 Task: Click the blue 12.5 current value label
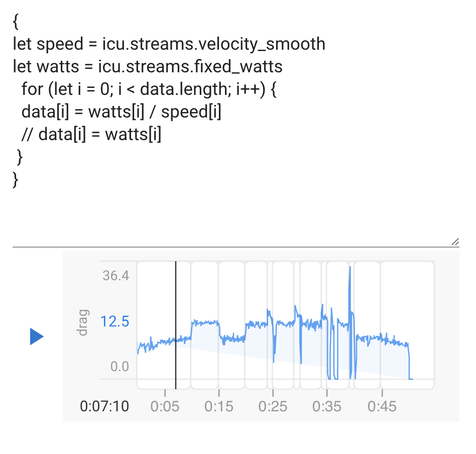pos(115,321)
